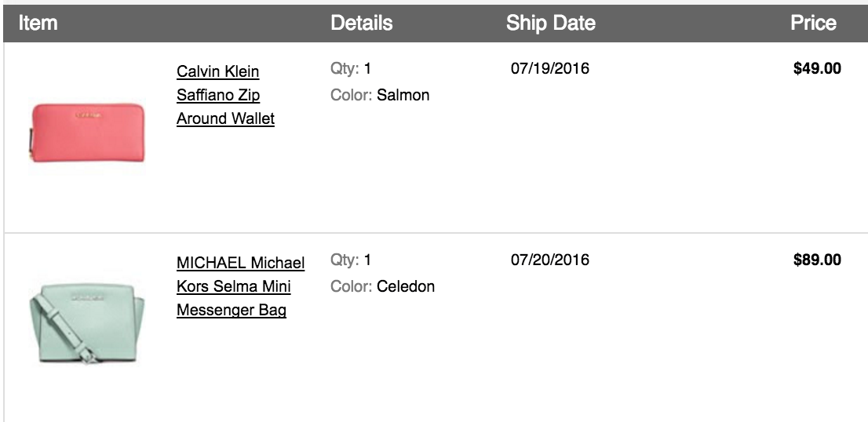
Task: Click the wallet's Qty: 1 text
Action: (351, 68)
